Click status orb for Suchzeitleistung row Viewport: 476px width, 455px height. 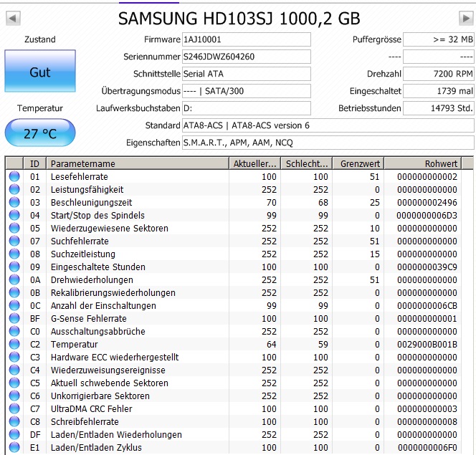(14, 254)
